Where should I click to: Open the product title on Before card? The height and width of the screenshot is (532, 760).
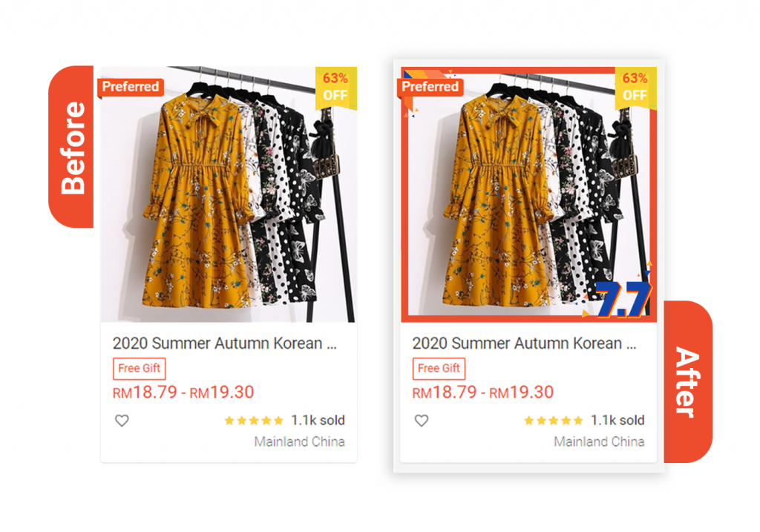(224, 343)
